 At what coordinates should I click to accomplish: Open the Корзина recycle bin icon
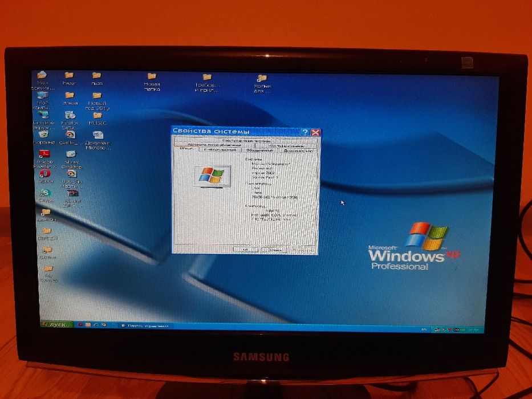[x=44, y=138]
